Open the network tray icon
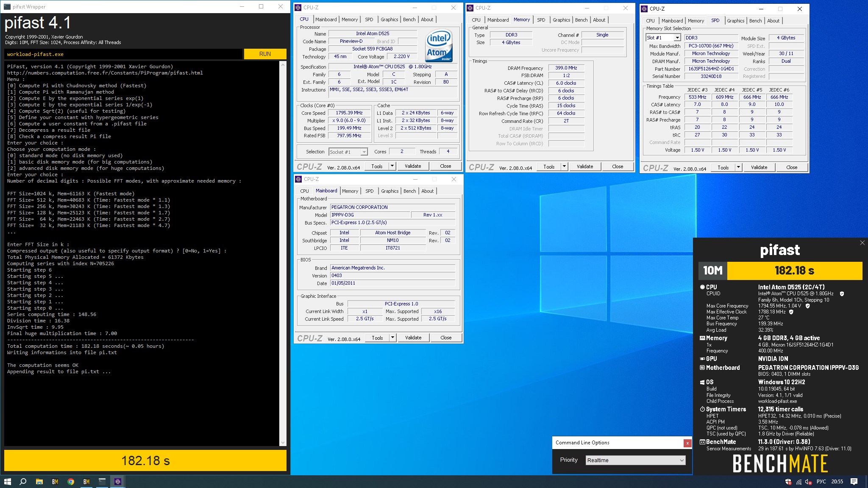Image resolution: width=868 pixels, height=488 pixels. click(x=798, y=482)
